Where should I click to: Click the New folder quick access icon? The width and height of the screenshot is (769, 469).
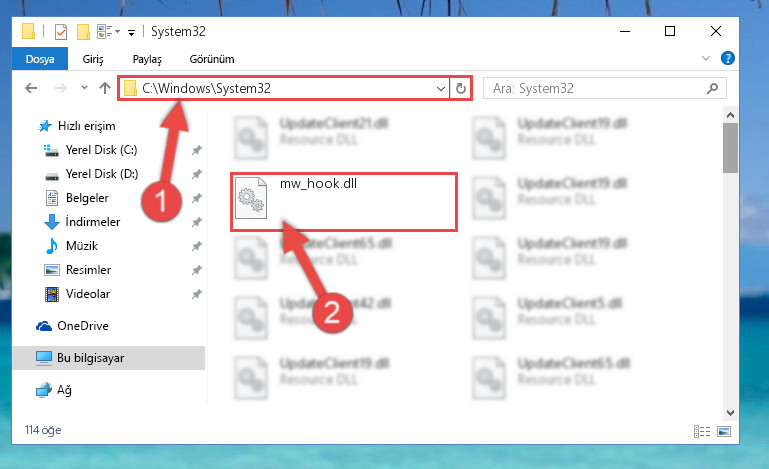click(83, 32)
